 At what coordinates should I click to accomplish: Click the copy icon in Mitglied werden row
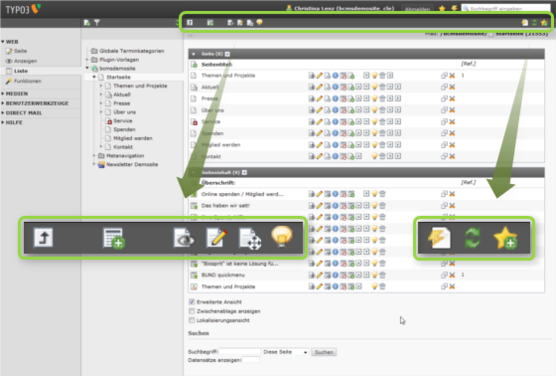pos(444,145)
